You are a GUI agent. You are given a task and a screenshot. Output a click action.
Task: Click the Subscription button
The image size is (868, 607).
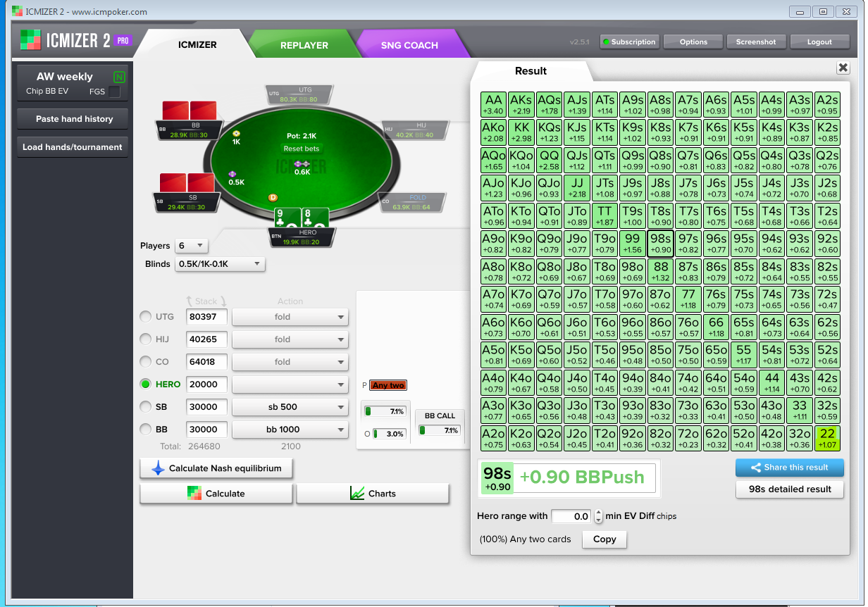[629, 42]
